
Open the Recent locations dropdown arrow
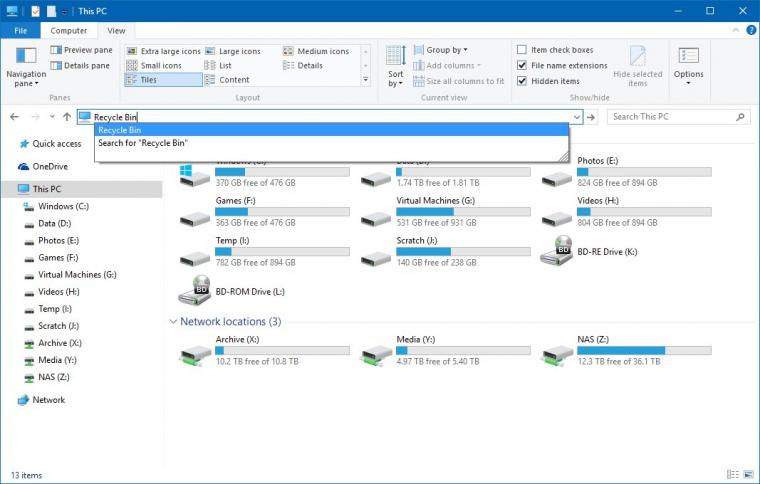pos(52,117)
